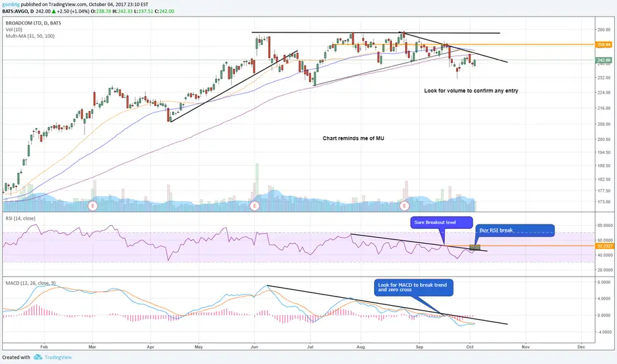Click the BROADCOM LTD, D, BATS title
Screen dimensions: 617x364
coord(33,23)
